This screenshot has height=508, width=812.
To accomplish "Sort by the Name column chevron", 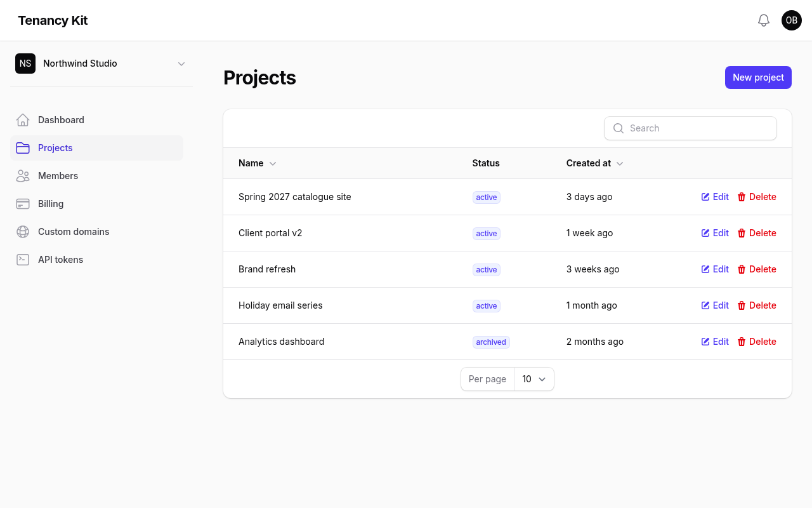I will click(x=273, y=164).
